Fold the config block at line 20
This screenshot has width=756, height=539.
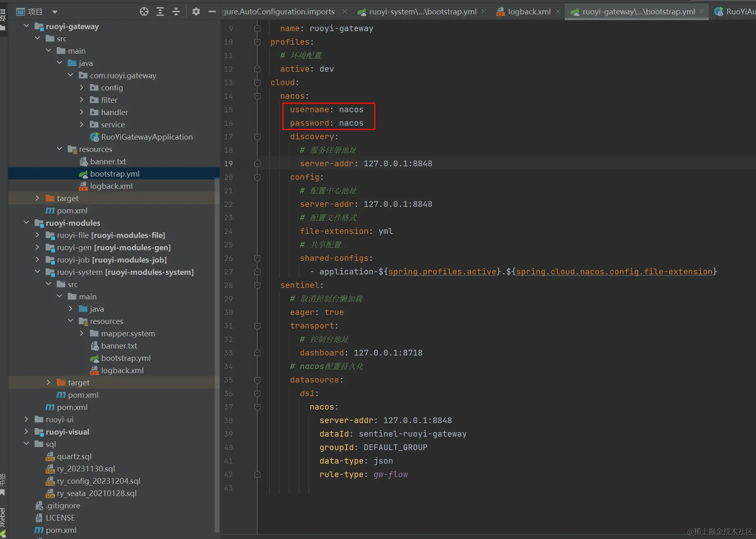(257, 177)
